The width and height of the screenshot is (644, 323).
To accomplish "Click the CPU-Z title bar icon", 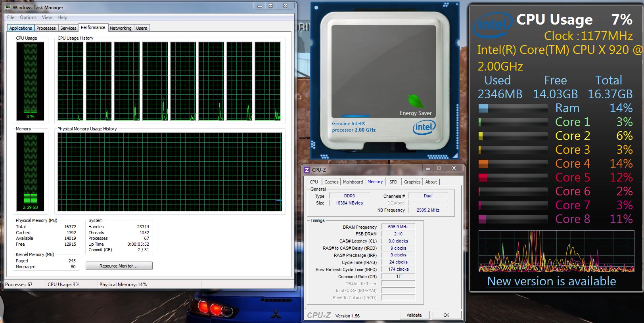I will coord(307,170).
